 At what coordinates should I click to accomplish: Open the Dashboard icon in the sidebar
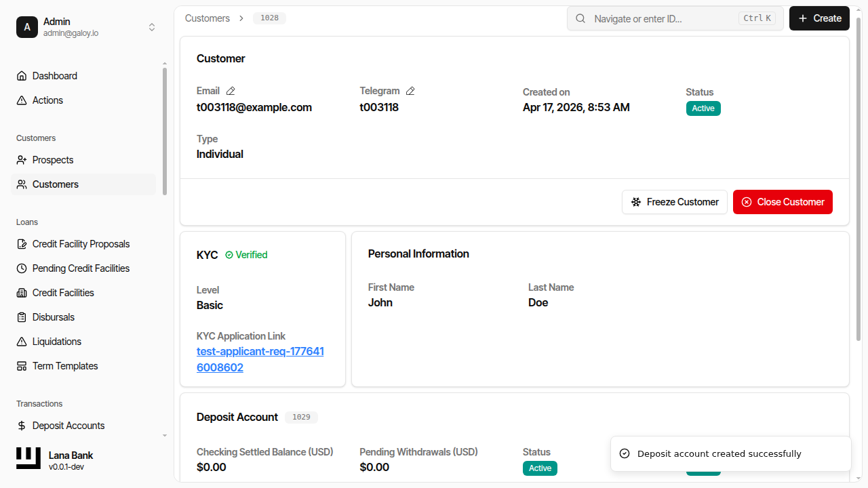coord(21,75)
